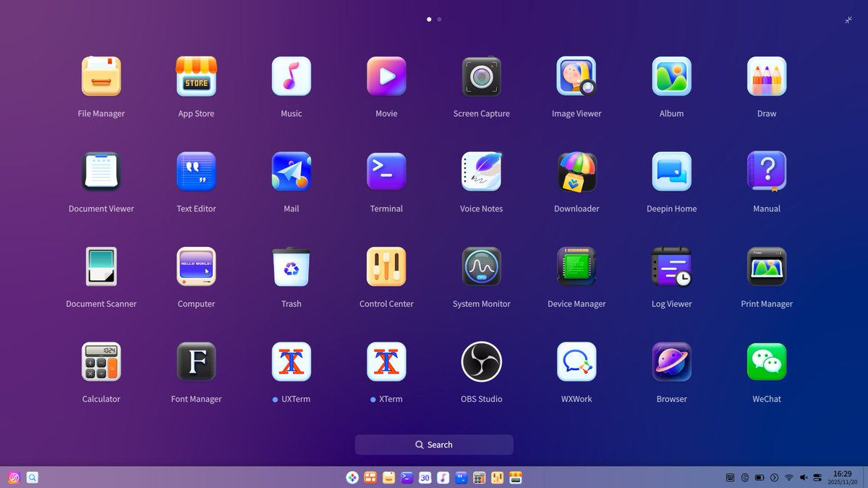Viewport: 868px width, 488px height.
Task: Launch Image Viewer
Action: point(576,76)
